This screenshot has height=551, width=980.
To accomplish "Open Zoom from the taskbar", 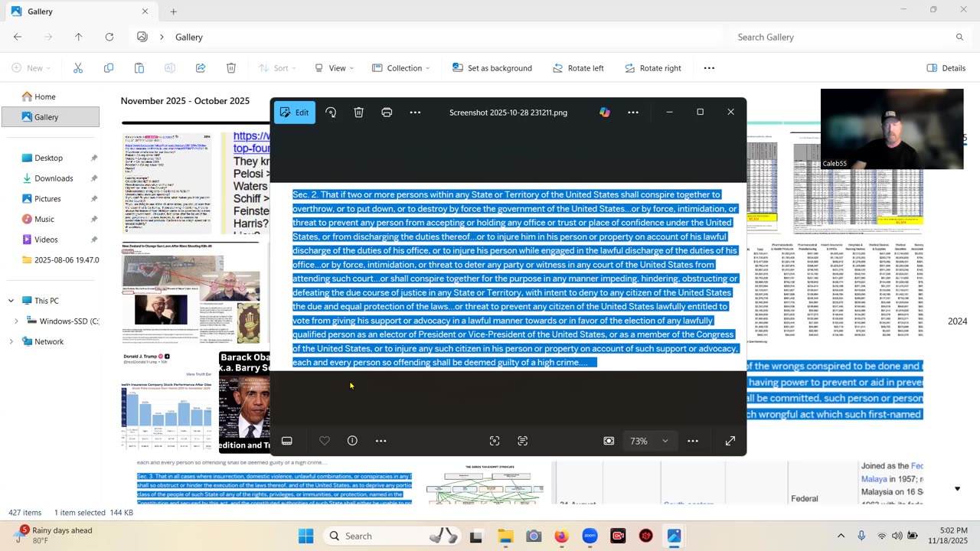I will click(590, 536).
